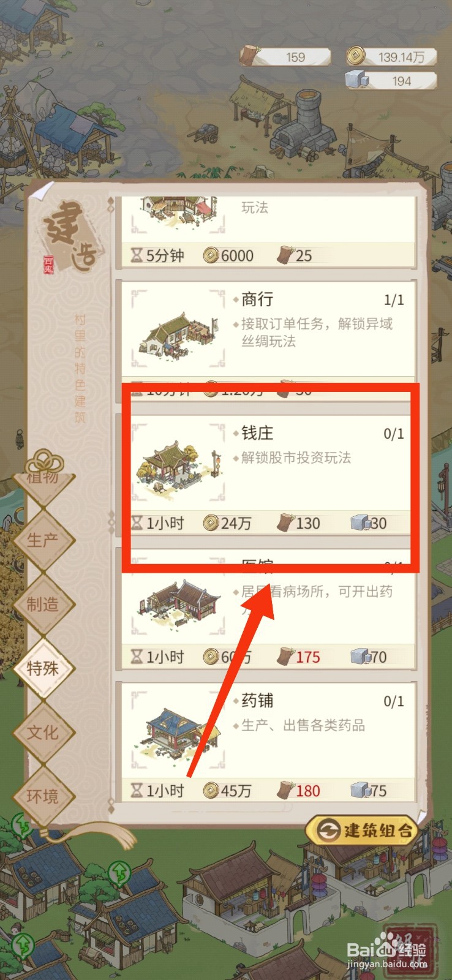Screen dimensions: 452x980
Task: Select the 特殊 category tab
Action: coord(42,668)
